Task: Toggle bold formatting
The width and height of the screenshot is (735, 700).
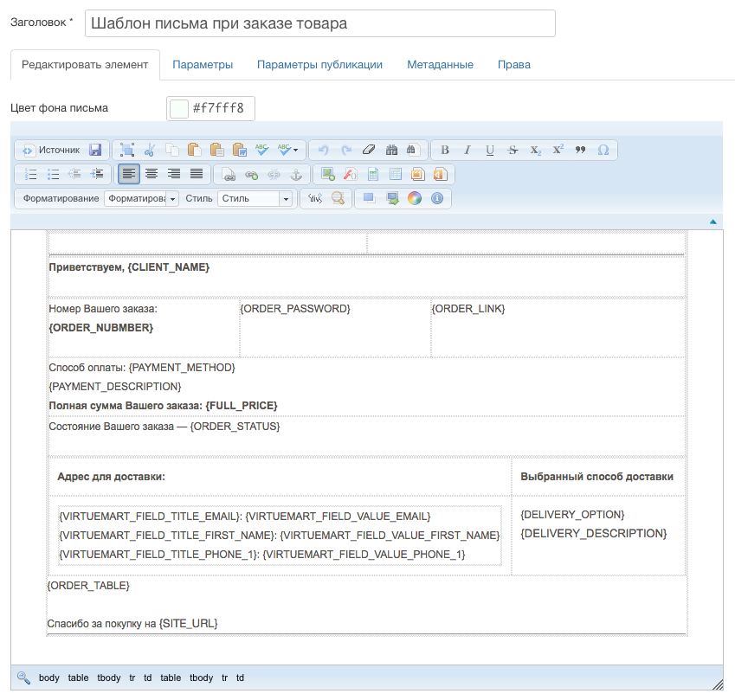Action: point(445,150)
